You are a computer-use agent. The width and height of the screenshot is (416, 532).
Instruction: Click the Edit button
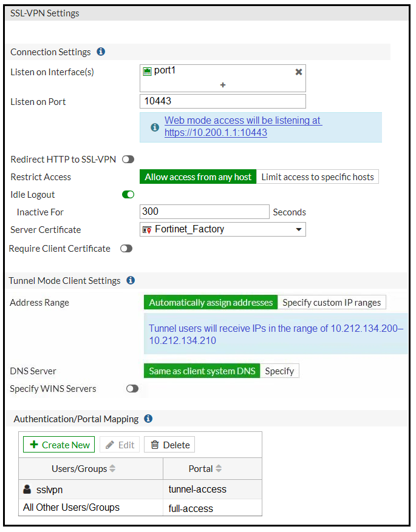(x=120, y=445)
